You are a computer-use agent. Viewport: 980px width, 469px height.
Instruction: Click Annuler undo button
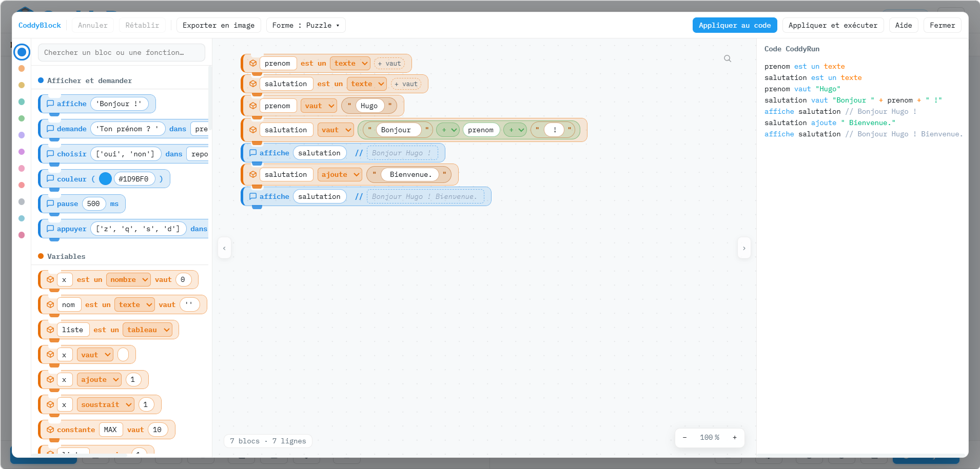pyautogui.click(x=93, y=25)
